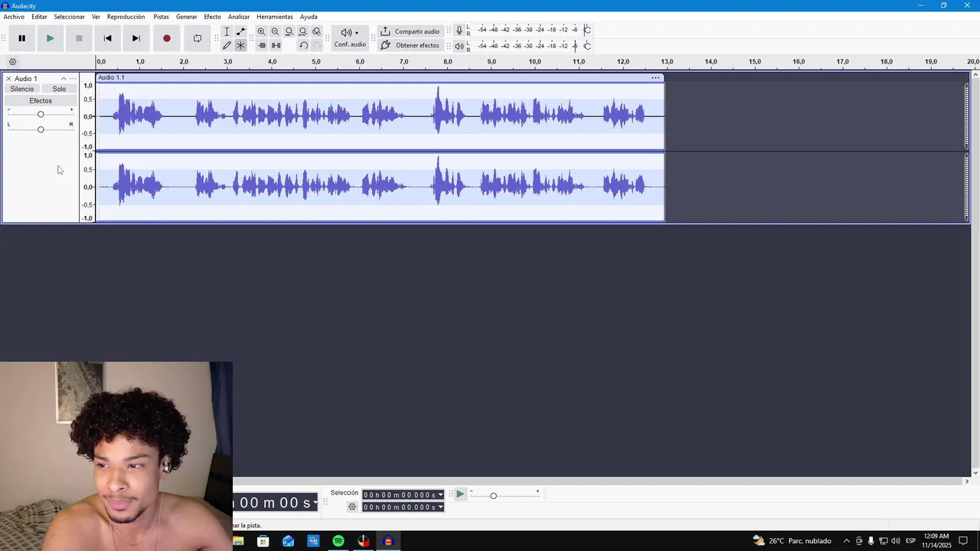
Task: Select the Multi-tool asterisk icon
Action: (x=240, y=45)
